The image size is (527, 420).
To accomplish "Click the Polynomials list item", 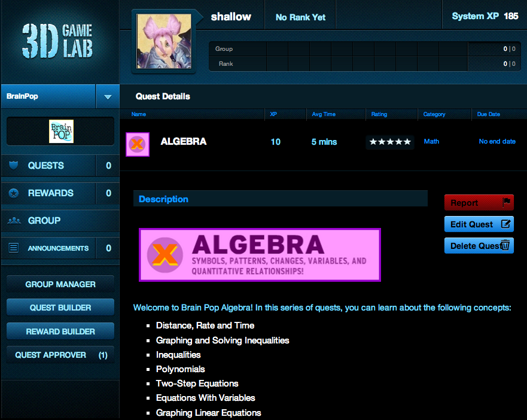I will click(x=180, y=369).
